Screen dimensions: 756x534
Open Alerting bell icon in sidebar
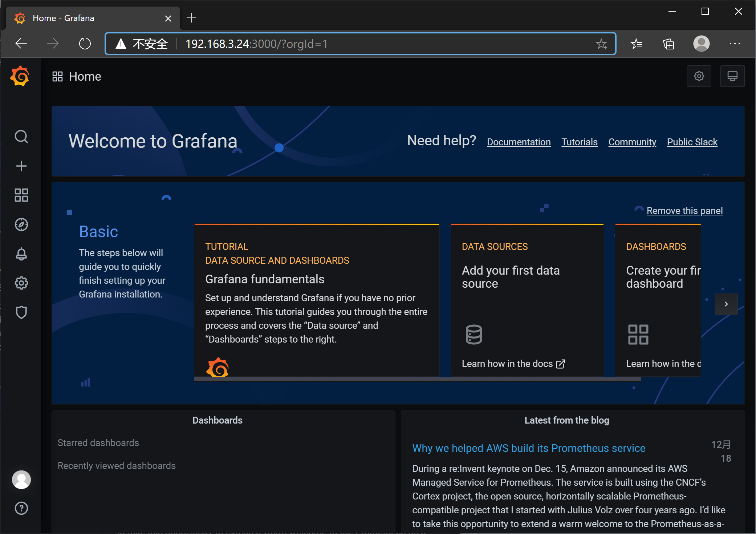21,254
